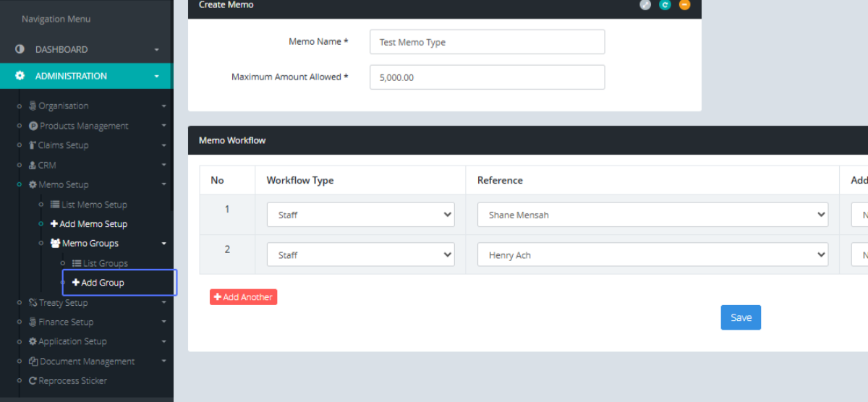
Task: Open Workflow Type dropdown in row 1
Action: click(360, 215)
